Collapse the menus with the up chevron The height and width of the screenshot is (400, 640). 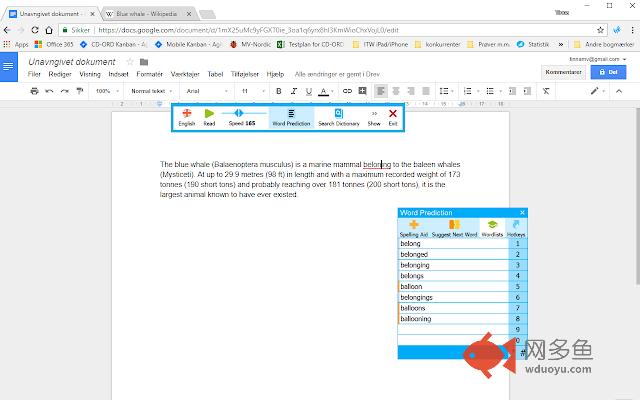(x=619, y=91)
